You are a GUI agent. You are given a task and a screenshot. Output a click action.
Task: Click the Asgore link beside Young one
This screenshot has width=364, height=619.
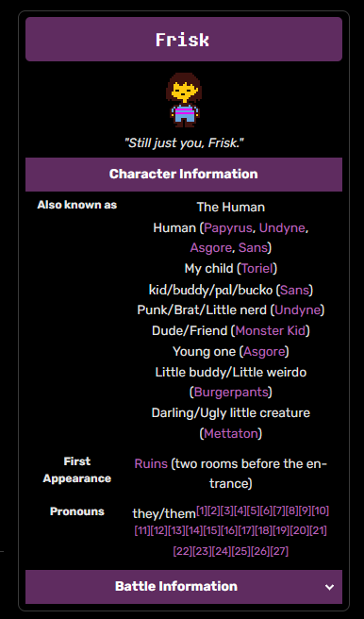point(264,351)
